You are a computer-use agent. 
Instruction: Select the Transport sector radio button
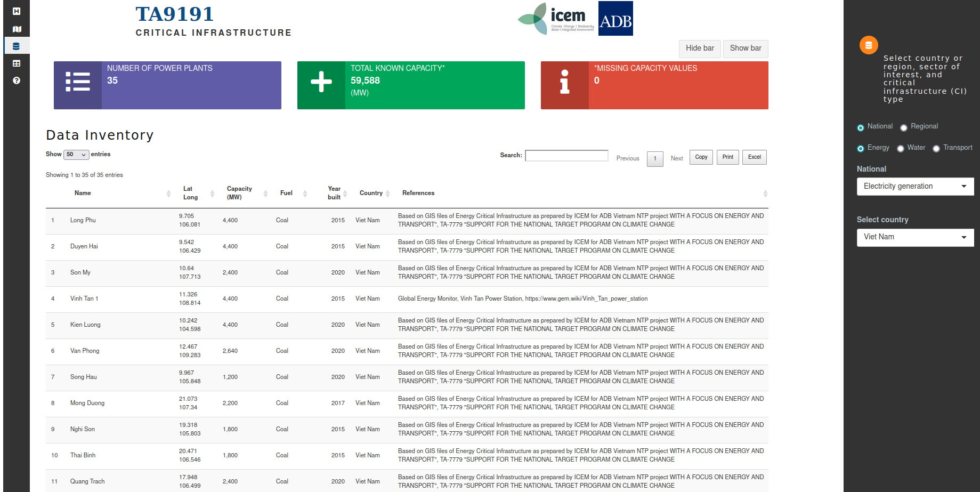pos(936,149)
